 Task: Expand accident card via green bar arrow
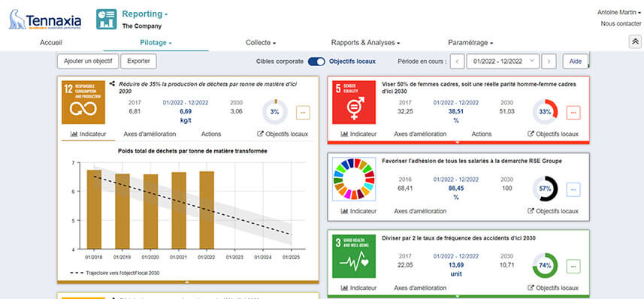(x=458, y=296)
